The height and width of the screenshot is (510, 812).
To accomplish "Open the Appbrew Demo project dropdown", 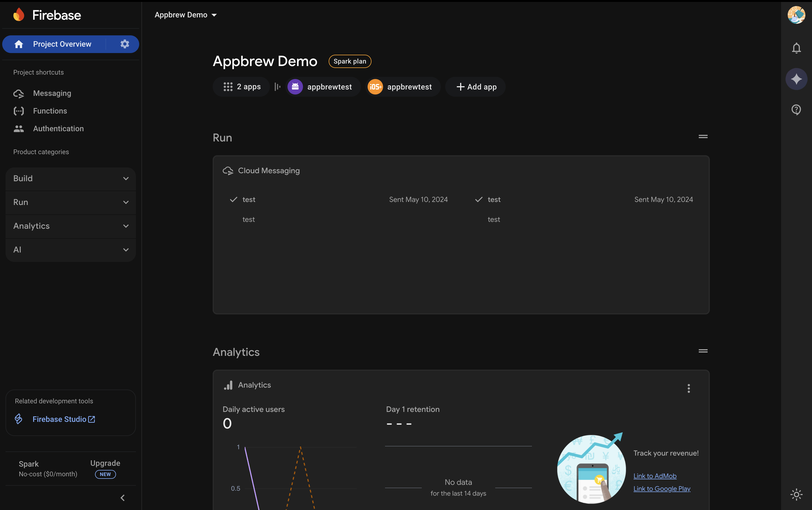I will pyautogui.click(x=186, y=15).
